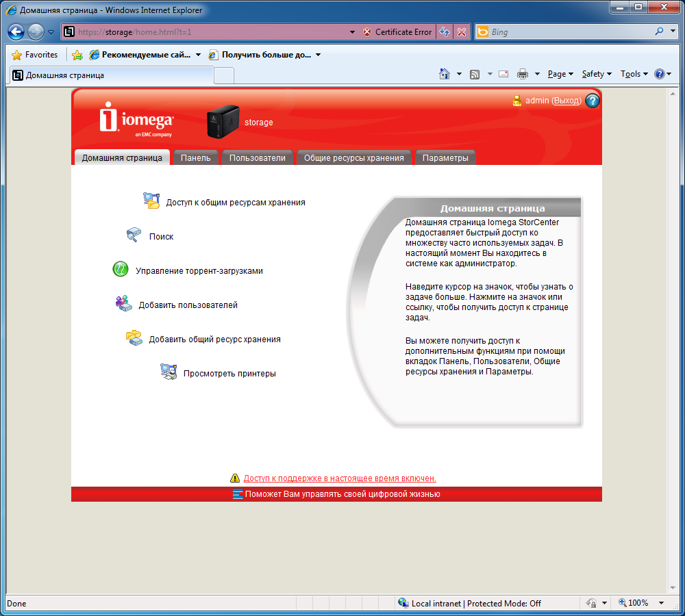
Task: Open recent pages dropdown next to Forward
Action: tap(51, 32)
